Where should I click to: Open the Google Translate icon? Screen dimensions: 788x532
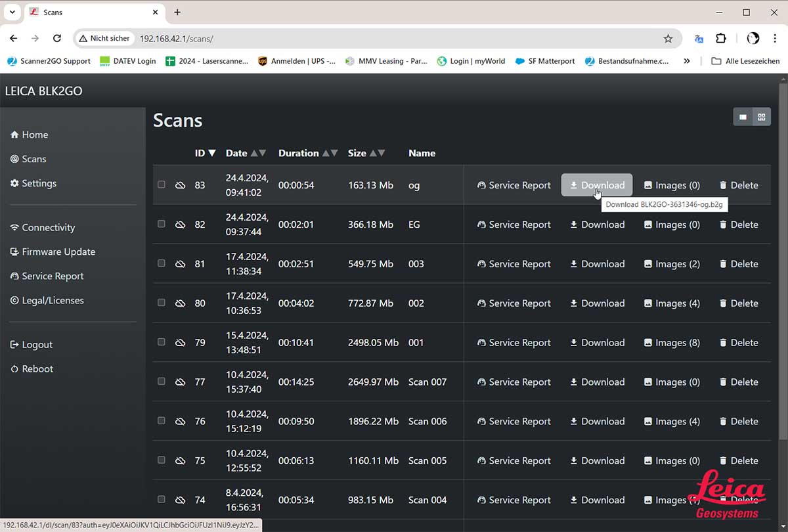(x=699, y=39)
